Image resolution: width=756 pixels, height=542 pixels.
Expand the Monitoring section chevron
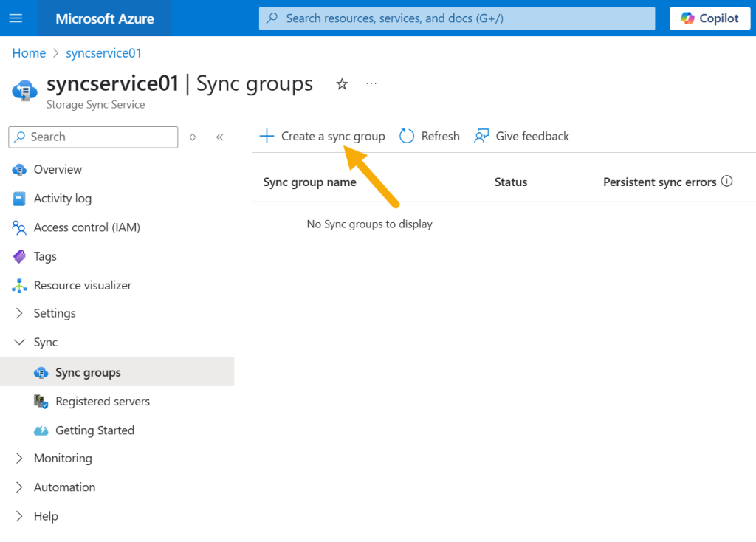click(19, 459)
